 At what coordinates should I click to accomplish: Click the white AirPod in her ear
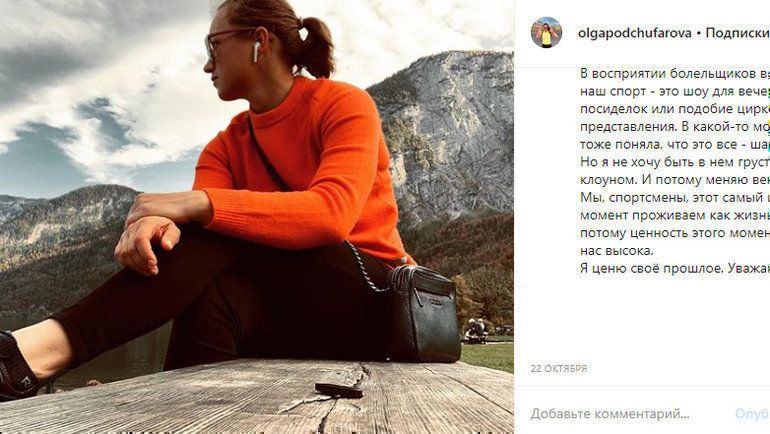coord(256,52)
